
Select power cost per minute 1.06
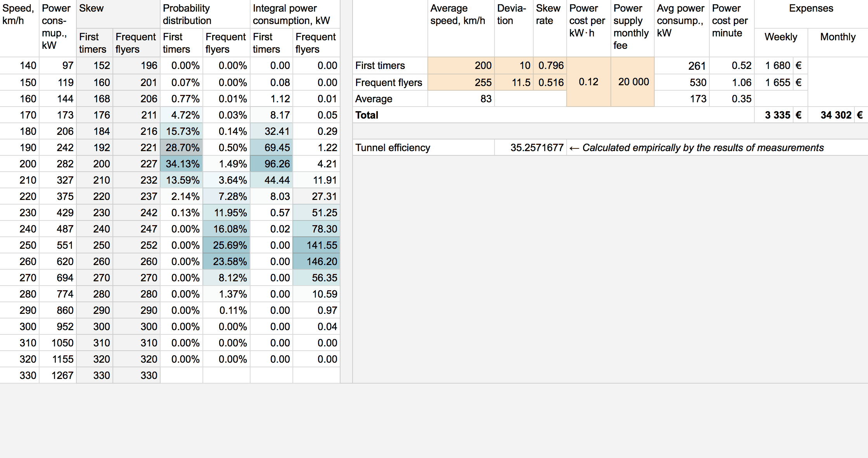(732, 82)
